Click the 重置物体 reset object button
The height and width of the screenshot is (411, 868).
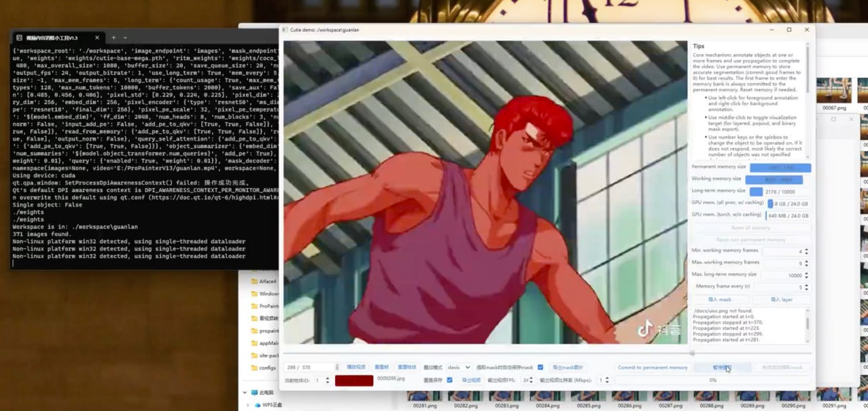[x=406, y=368]
